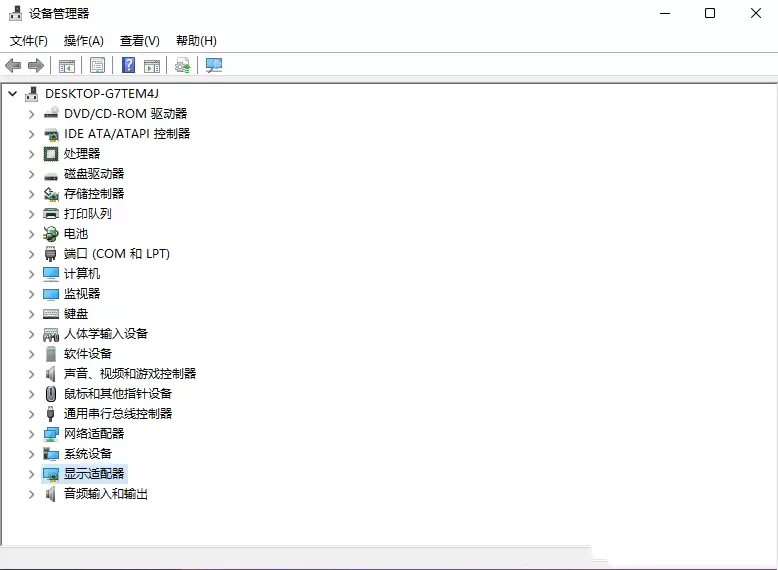Click Show/hide console tree toolbar icon

[67, 65]
